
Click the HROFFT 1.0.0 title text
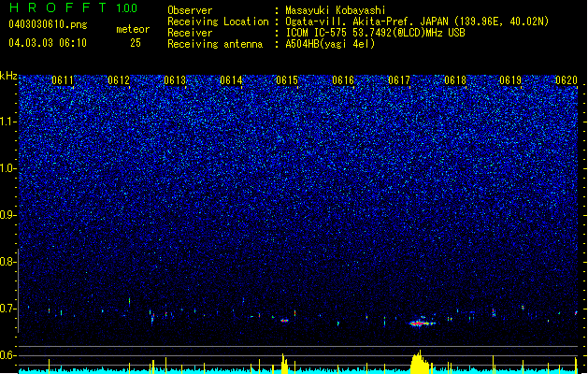74,7
